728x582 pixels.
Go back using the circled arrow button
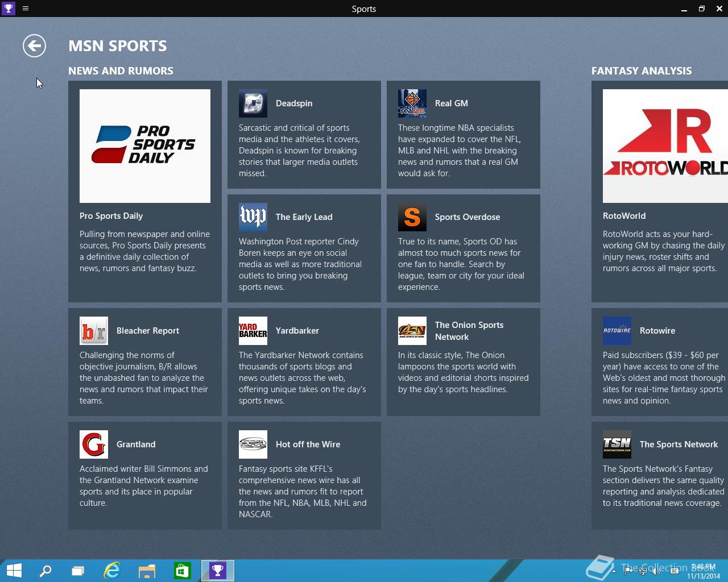34,46
